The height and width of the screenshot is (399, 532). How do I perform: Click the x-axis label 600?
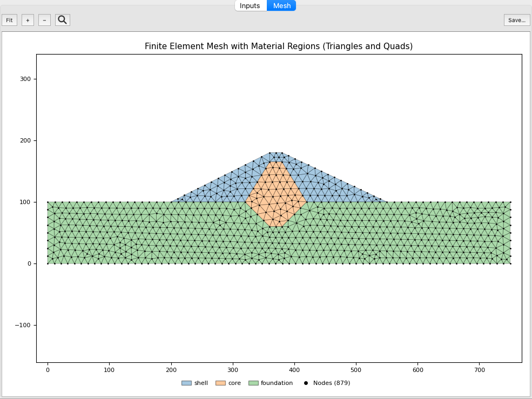[418, 370]
